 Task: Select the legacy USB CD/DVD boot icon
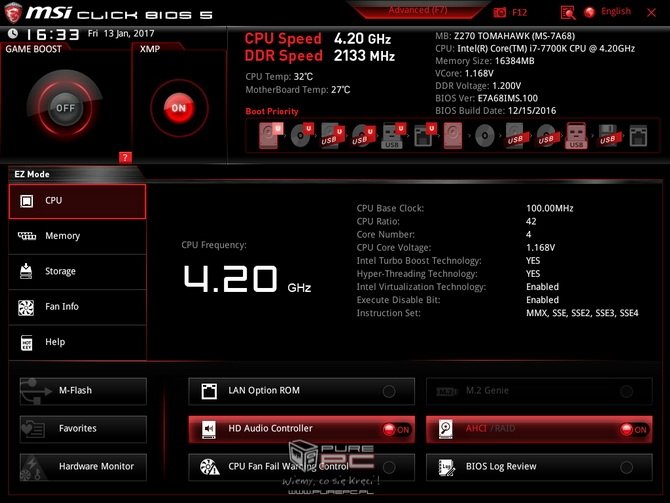(x=547, y=135)
